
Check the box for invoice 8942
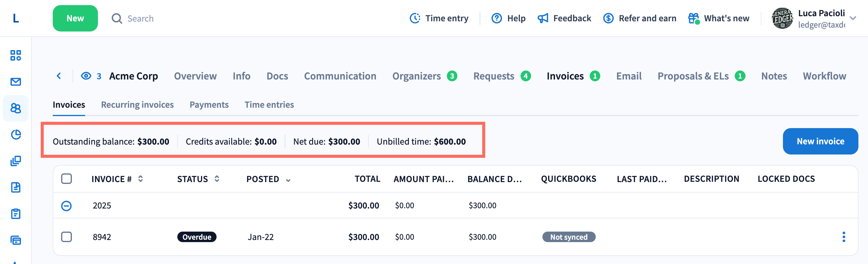[x=66, y=237]
